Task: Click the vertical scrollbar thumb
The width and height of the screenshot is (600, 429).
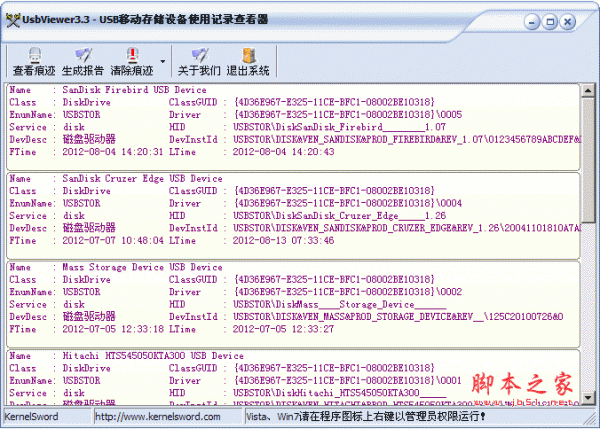Action: pyautogui.click(x=588, y=160)
